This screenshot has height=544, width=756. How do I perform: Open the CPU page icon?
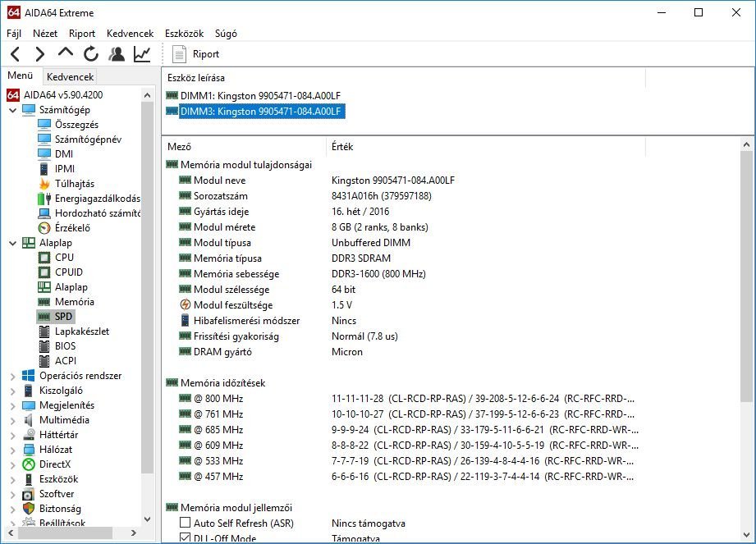(x=44, y=258)
